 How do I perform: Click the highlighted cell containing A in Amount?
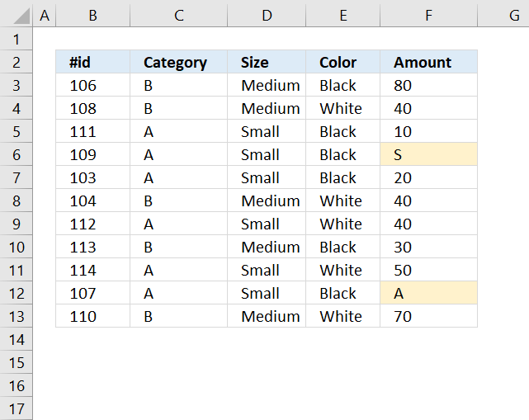tap(428, 293)
